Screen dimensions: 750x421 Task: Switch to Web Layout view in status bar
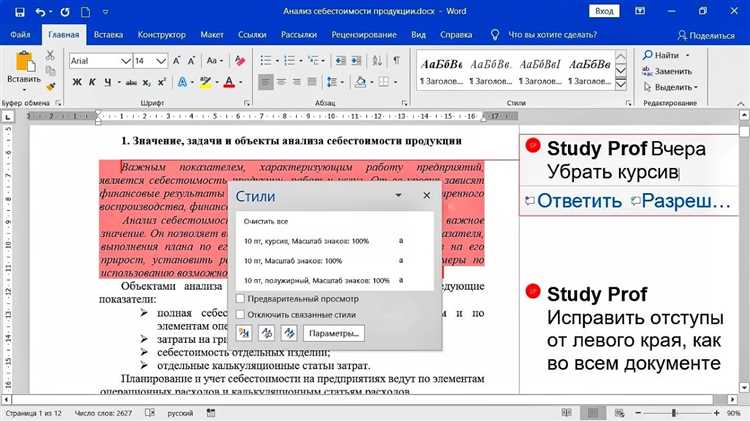click(619, 412)
